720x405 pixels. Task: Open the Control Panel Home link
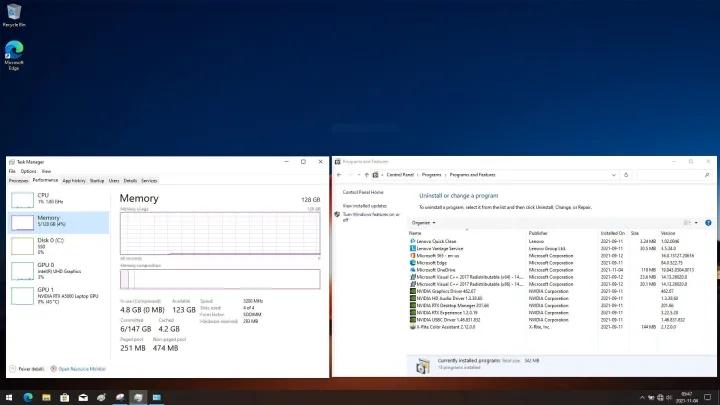coord(363,192)
